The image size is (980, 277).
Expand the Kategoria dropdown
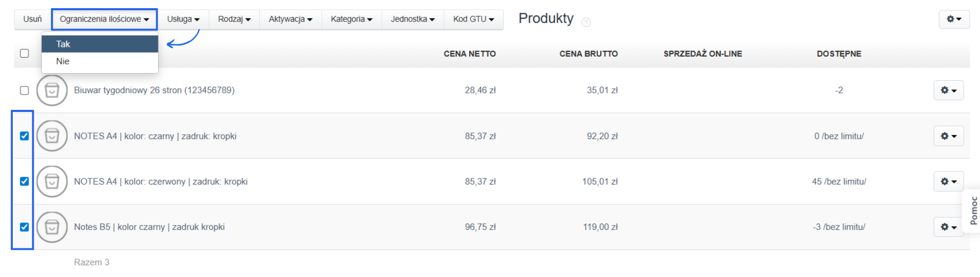point(351,19)
